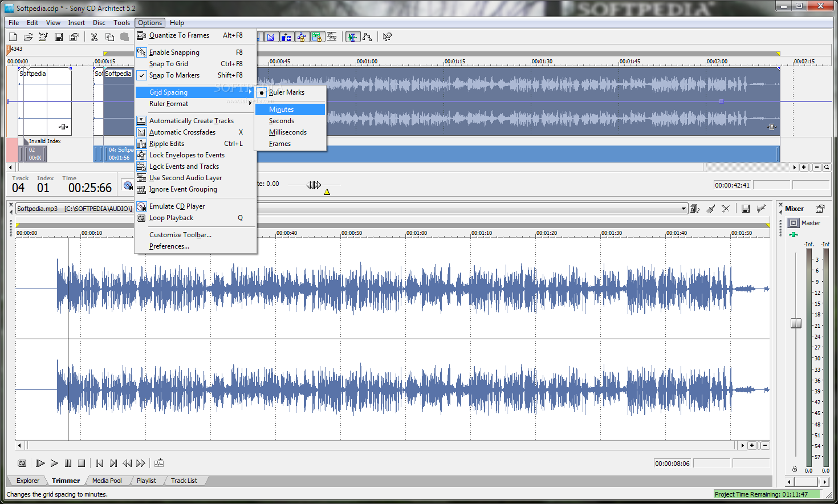The image size is (838, 504).
Task: Stop playback in the Trimmer
Action: tap(82, 463)
